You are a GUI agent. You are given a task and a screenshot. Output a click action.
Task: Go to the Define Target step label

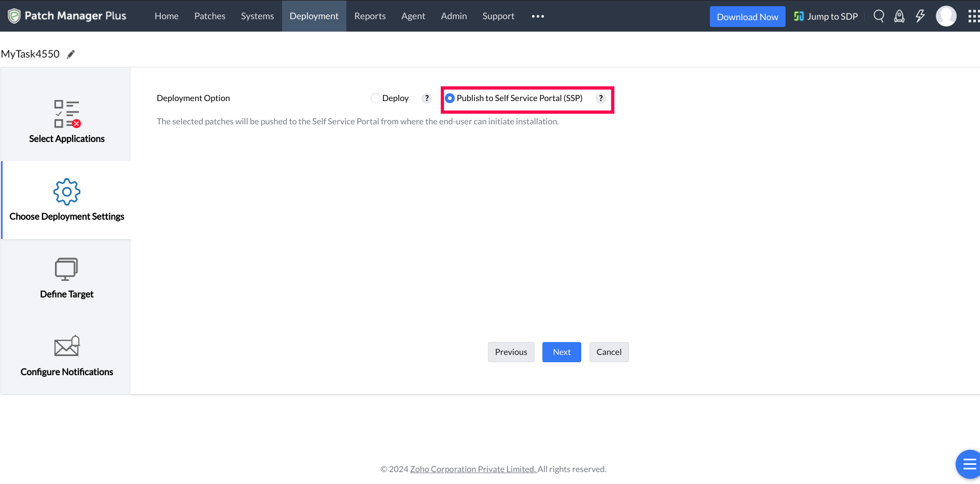tap(67, 294)
